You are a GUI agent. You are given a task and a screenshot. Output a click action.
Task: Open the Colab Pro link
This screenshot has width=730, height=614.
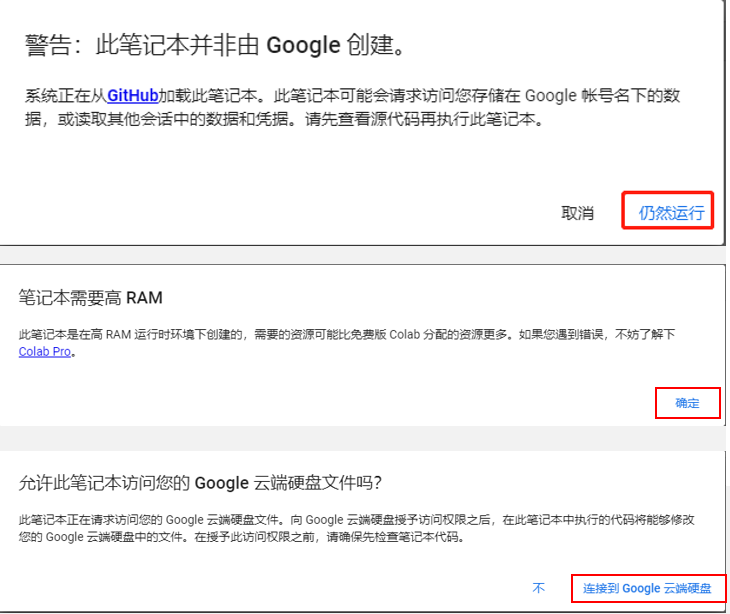[45, 351]
